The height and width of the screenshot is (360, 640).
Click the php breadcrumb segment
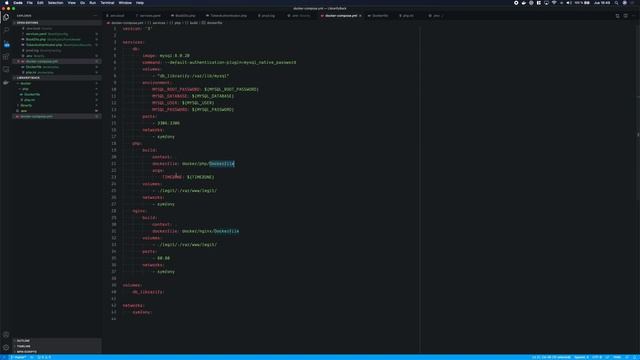point(178,23)
